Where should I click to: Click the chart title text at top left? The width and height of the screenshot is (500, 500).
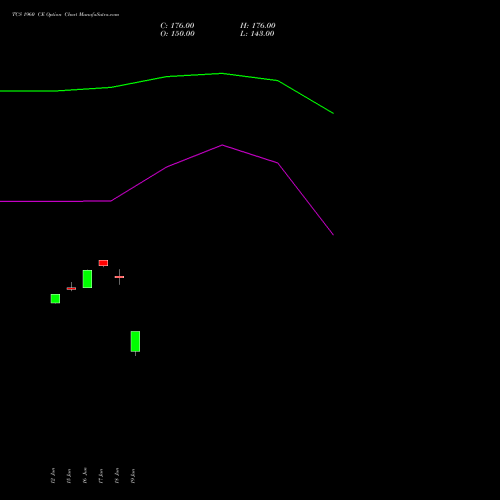(x=65, y=14)
